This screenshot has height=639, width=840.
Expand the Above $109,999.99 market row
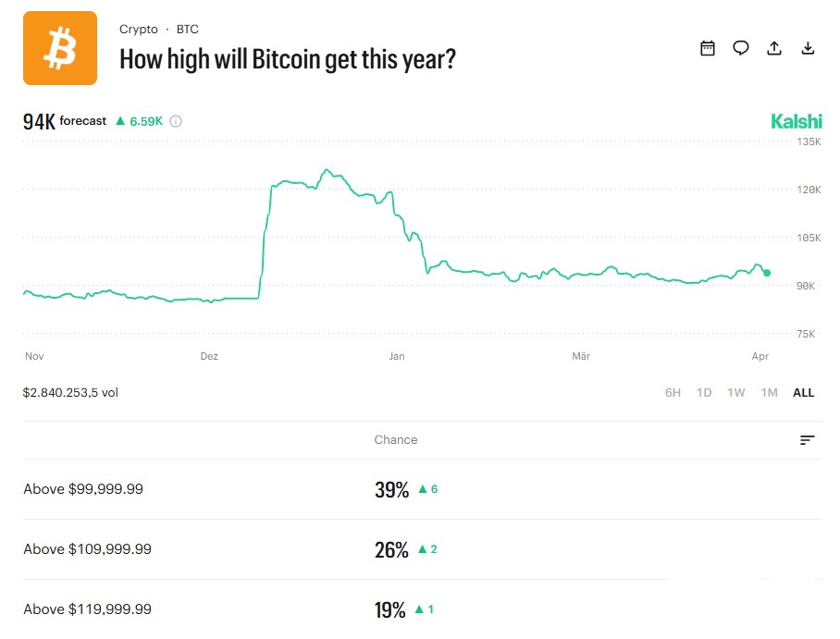point(87,549)
